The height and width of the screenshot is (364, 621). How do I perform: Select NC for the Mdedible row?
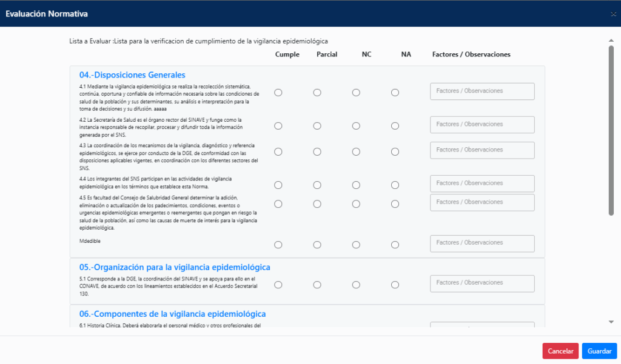click(356, 245)
